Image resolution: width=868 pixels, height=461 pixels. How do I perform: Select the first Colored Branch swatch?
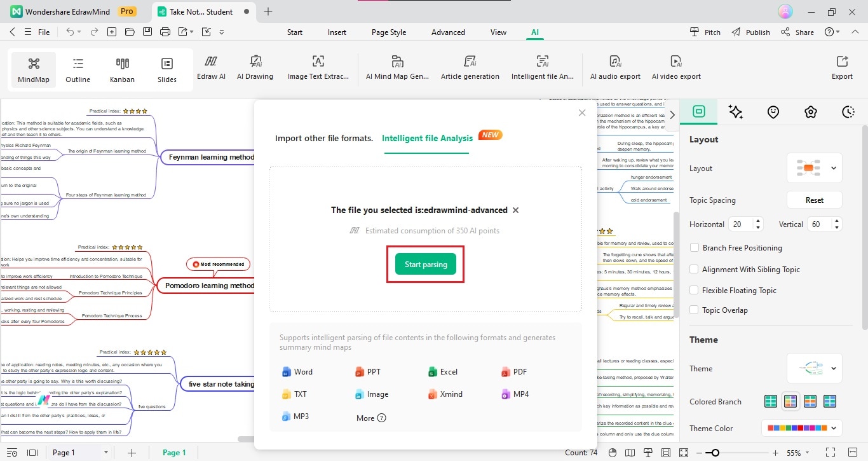771,402
